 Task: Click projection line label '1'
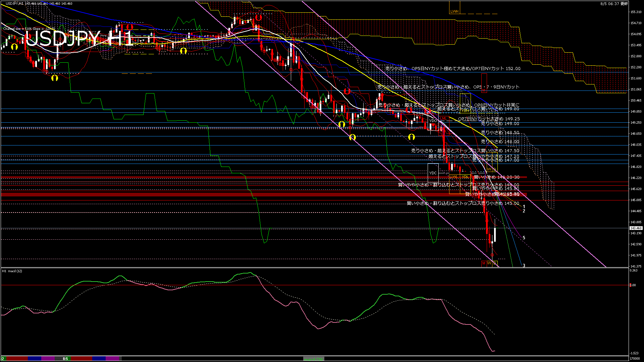pos(524,207)
